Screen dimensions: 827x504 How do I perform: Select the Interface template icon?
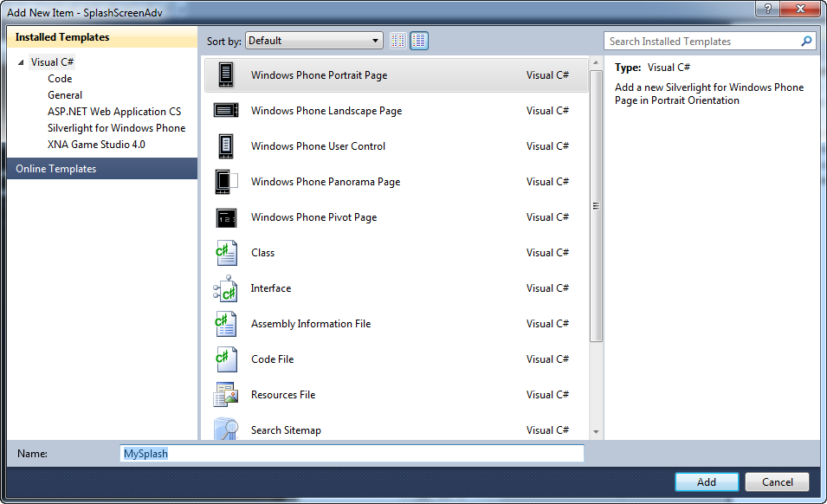pos(225,288)
